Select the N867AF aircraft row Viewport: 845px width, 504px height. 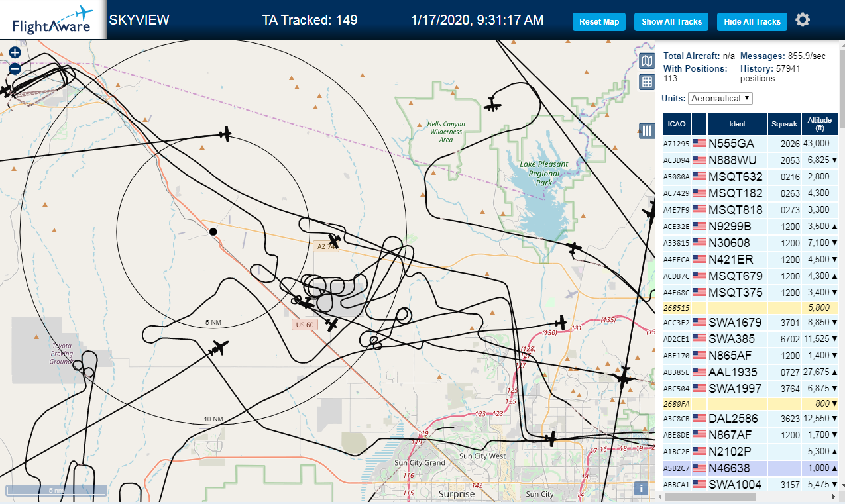pos(750,434)
